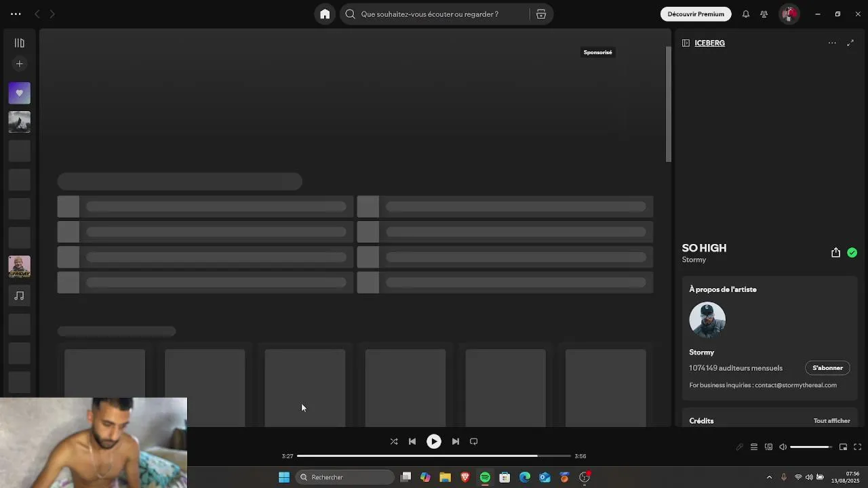Open Outlook from taskbar

pos(545,477)
